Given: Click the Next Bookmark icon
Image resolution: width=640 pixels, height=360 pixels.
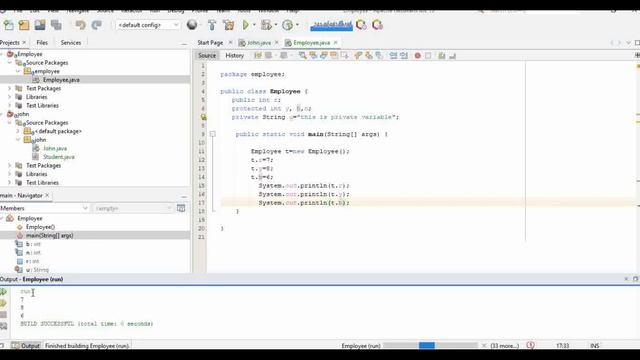Looking at the screenshot, I should (x=369, y=56).
